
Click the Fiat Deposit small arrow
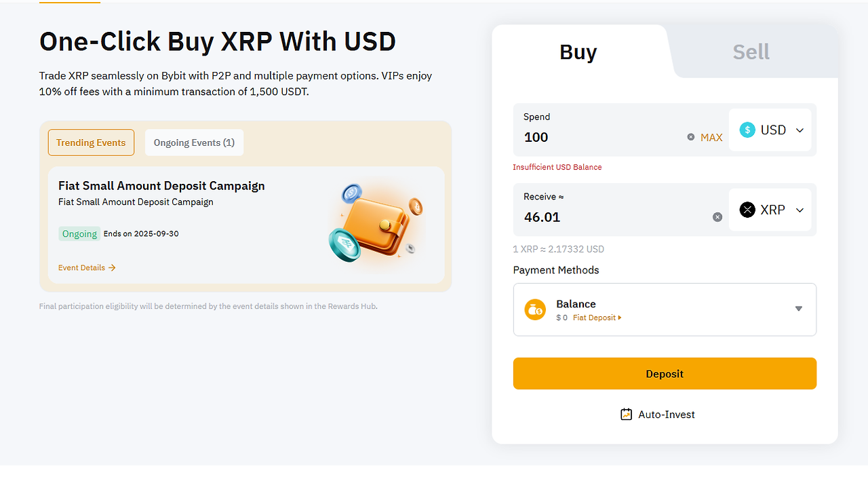(x=620, y=318)
